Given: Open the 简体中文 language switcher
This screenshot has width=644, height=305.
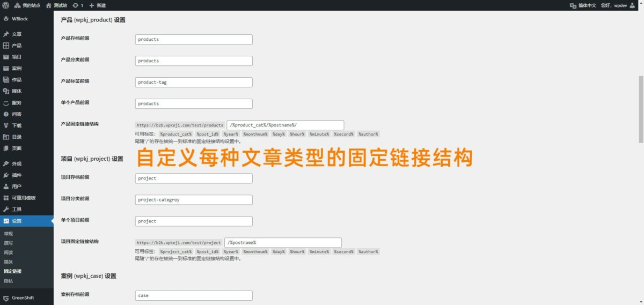Looking at the screenshot, I should point(583,5).
